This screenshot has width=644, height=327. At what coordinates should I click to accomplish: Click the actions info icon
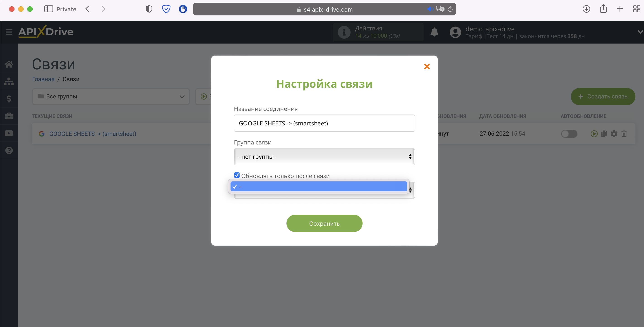(344, 32)
